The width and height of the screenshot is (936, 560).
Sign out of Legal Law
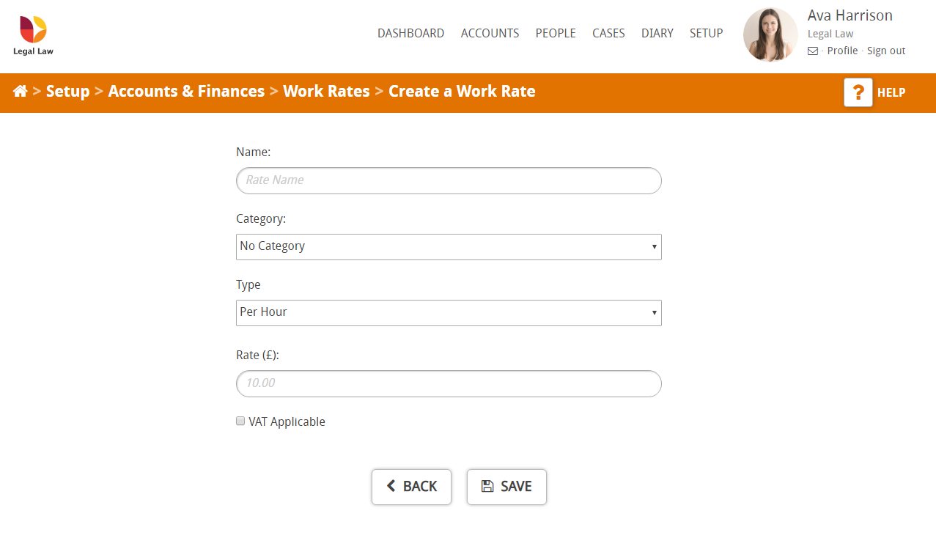pos(886,51)
